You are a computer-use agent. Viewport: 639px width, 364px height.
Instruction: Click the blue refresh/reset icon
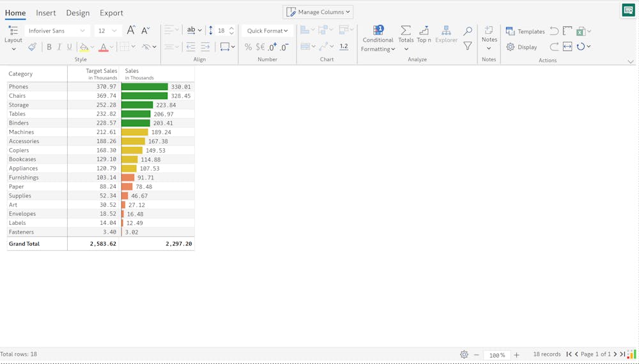click(581, 47)
